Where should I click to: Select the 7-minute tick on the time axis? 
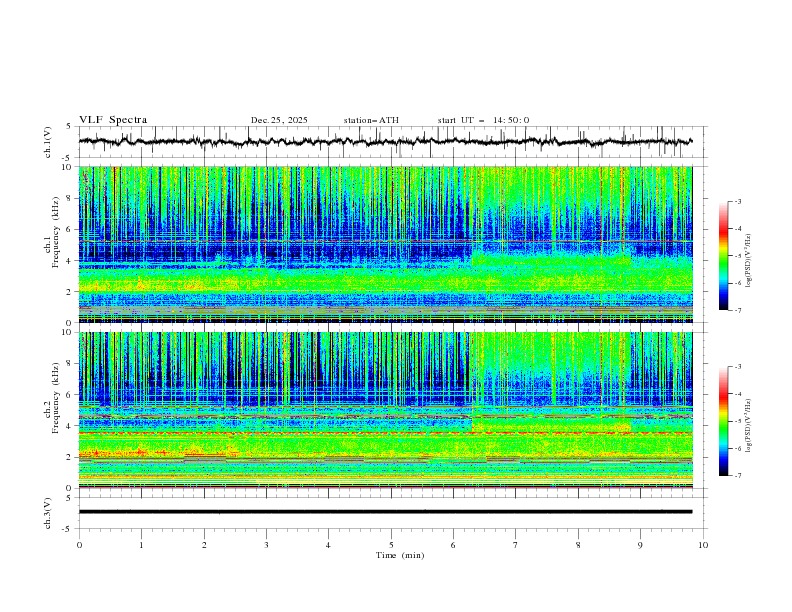(x=516, y=544)
